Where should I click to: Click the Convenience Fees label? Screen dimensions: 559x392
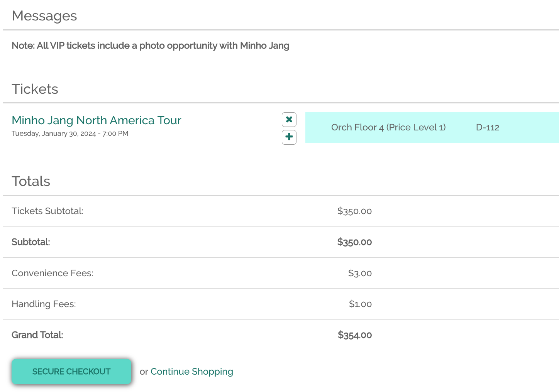[53, 273]
